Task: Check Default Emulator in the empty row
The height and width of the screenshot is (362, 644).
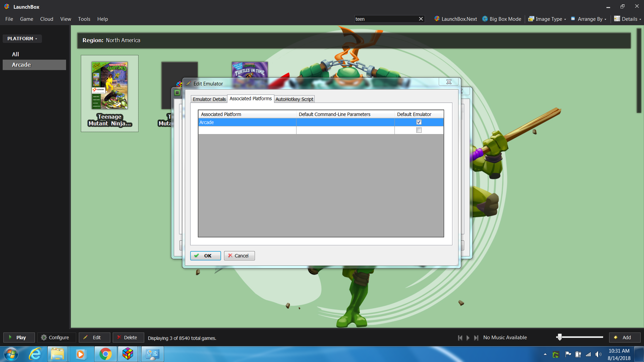Action: coord(419,130)
